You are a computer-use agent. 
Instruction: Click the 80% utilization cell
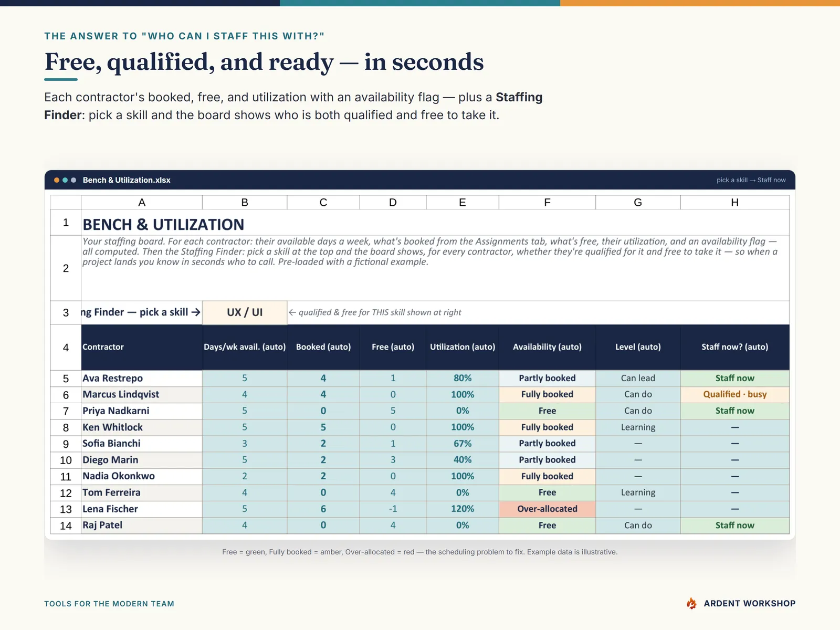[x=463, y=379]
